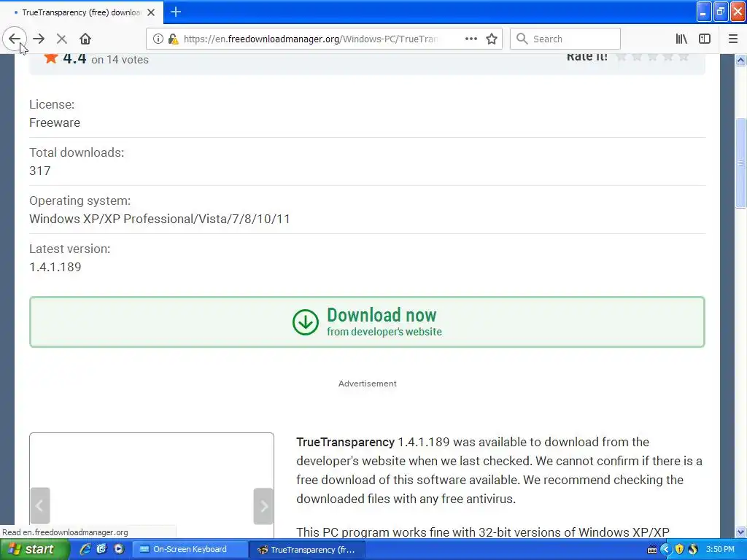The image size is (747, 560).
Task: Click the Windows XP/XP Professional operating system text
Action: point(160,219)
